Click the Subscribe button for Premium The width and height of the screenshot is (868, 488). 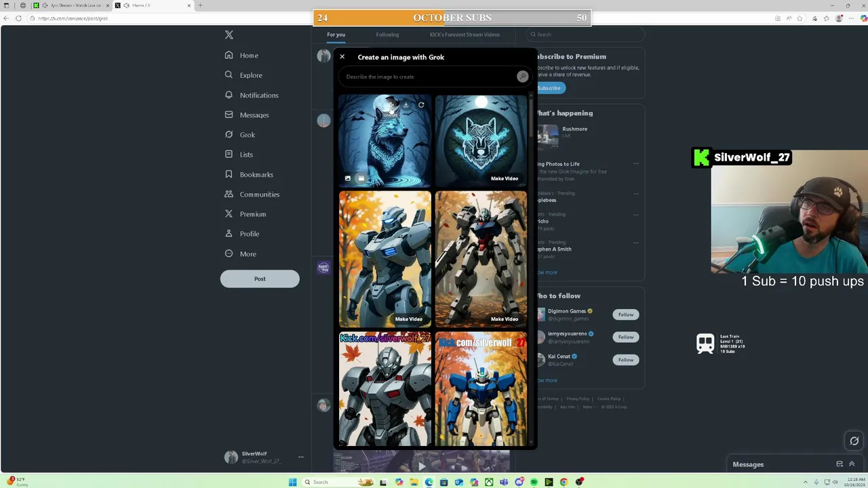(x=549, y=88)
